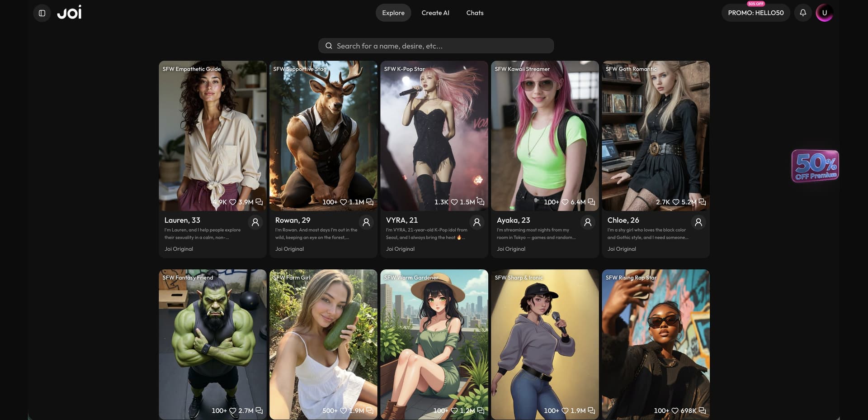This screenshot has height=420, width=868.
Task: View Rowan's profile icon
Action: coord(366,222)
